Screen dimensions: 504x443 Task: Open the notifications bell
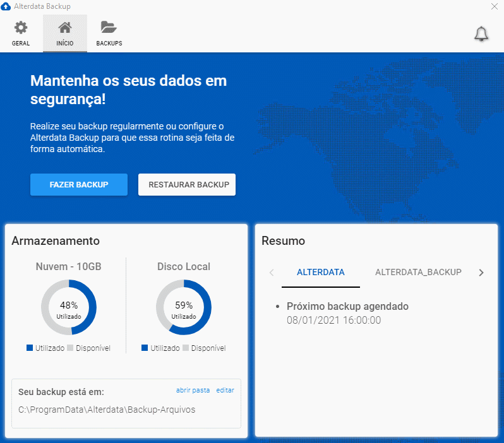pos(481,34)
